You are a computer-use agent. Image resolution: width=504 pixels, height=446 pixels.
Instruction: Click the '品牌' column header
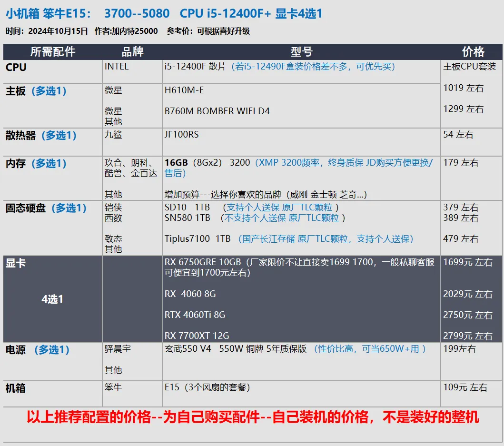[x=132, y=52]
